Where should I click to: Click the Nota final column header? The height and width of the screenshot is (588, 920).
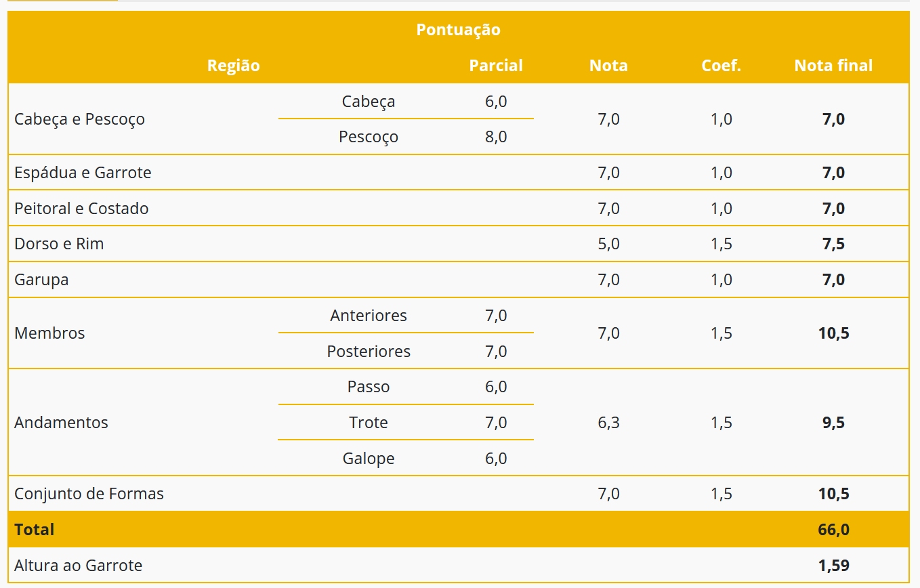[x=833, y=66]
